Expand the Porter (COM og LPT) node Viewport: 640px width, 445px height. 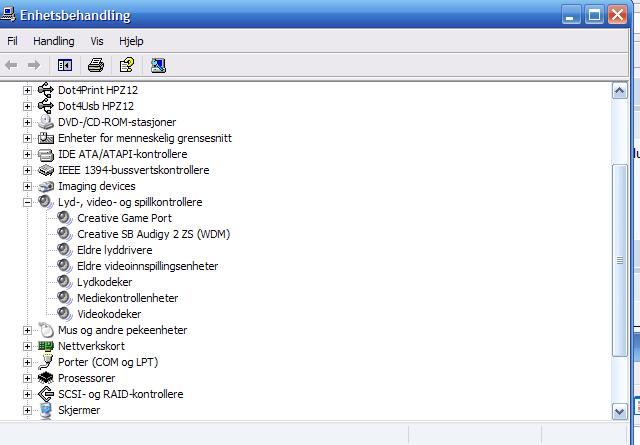point(27,362)
